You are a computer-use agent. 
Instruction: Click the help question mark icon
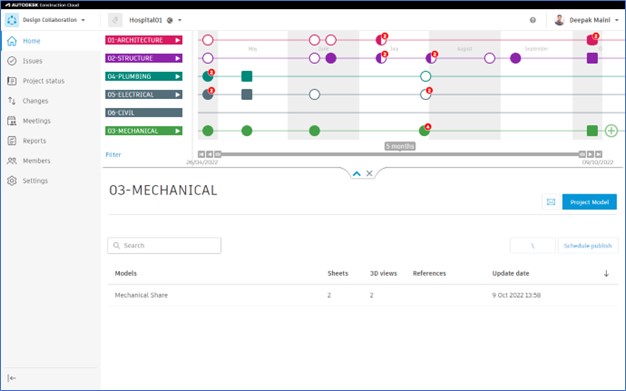tap(533, 20)
